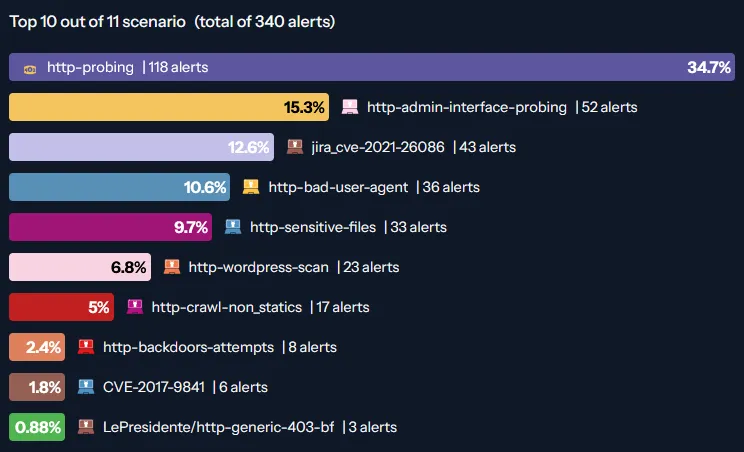This screenshot has width=744, height=452.
Task: Click the http-admin-interface-probing label
Action: 467,107
